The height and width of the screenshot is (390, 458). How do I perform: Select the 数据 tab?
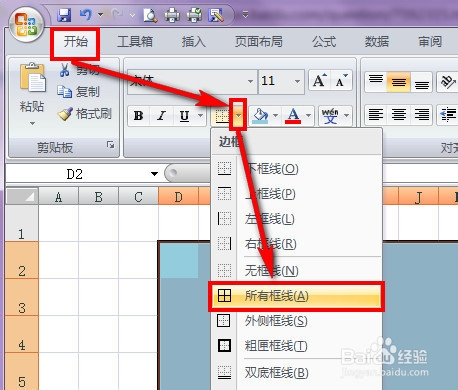pyautogui.click(x=377, y=42)
